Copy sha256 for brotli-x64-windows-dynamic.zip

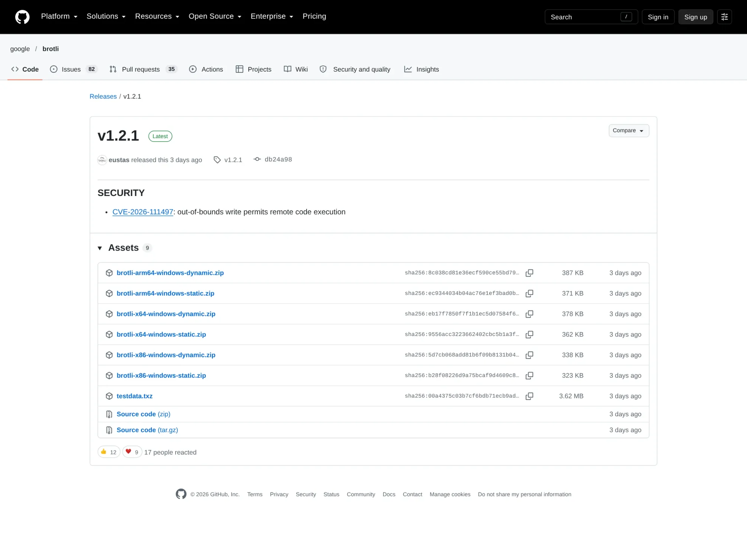(529, 314)
